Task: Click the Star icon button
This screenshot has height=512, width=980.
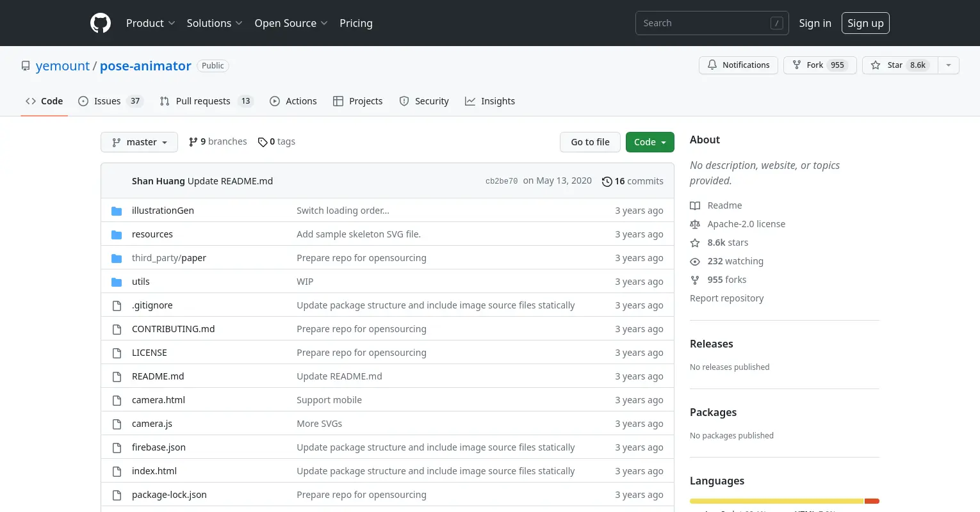Action: 876,65
